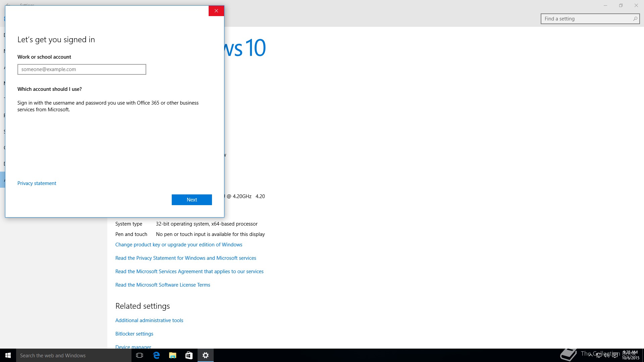Viewport: 644px width, 362px height.
Task: Open the Privacy statement link
Action: coord(37,183)
